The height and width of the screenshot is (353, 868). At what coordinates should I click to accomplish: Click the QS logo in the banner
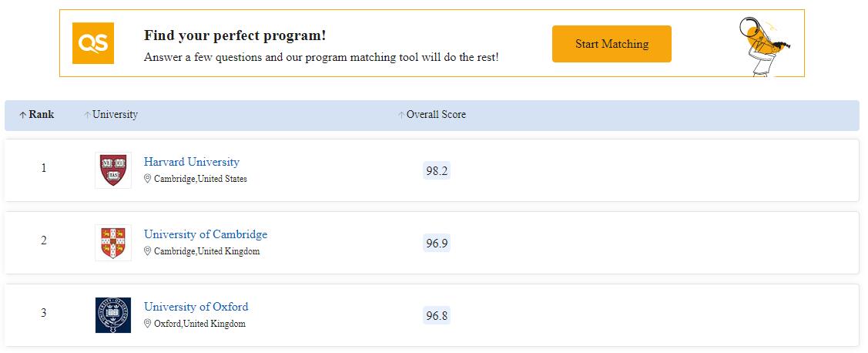(x=93, y=43)
